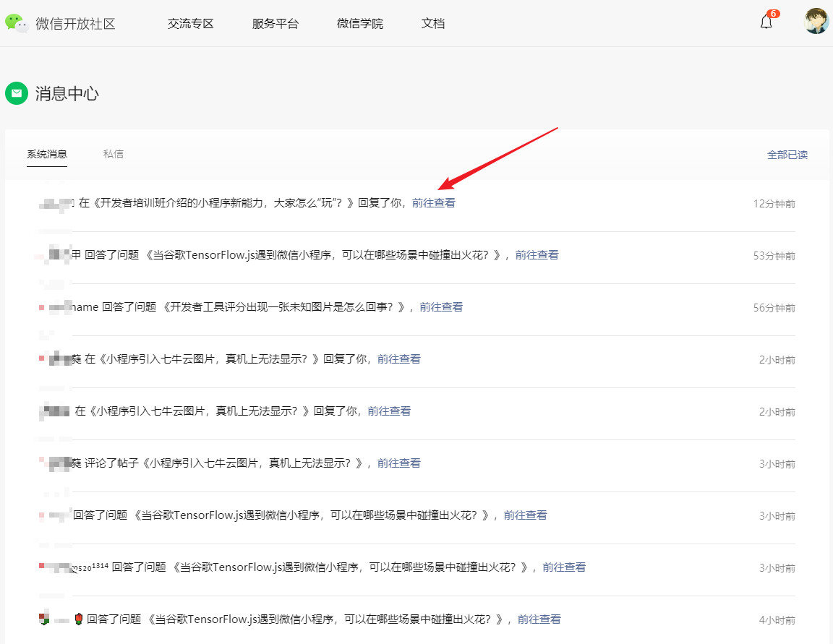This screenshot has height=644, width=833.
Task: Click the 消息中心 heading
Action: (67, 93)
